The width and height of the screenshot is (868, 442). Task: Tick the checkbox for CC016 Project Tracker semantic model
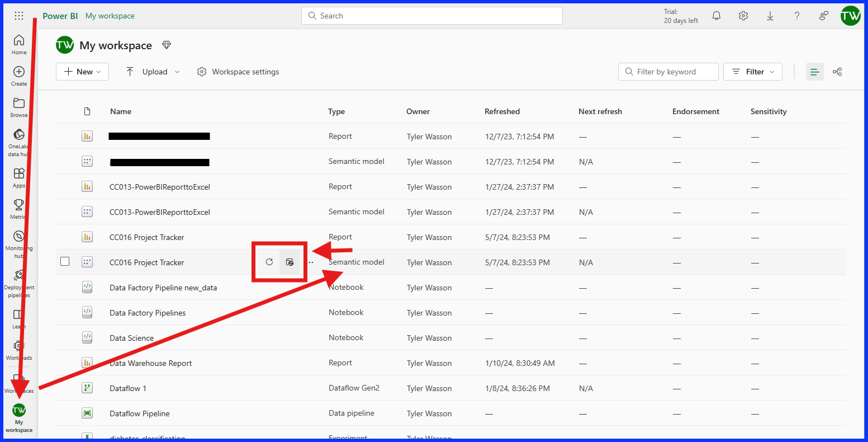pos(65,261)
